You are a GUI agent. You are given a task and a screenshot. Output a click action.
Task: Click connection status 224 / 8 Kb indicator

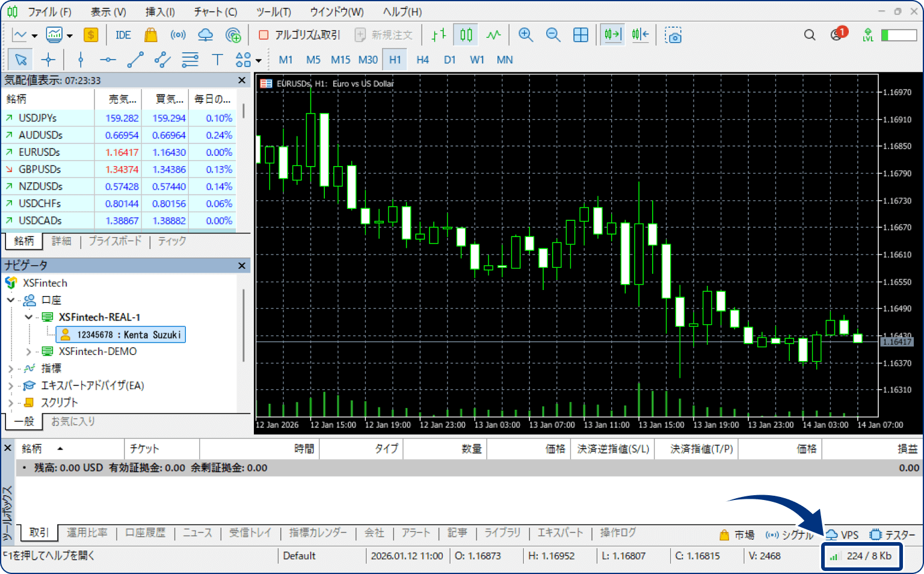[862, 556]
